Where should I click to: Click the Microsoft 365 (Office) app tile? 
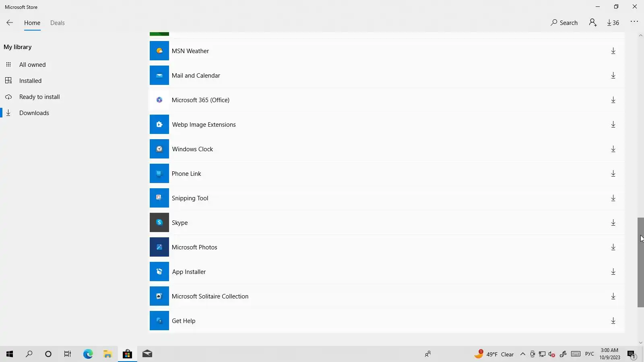159,100
